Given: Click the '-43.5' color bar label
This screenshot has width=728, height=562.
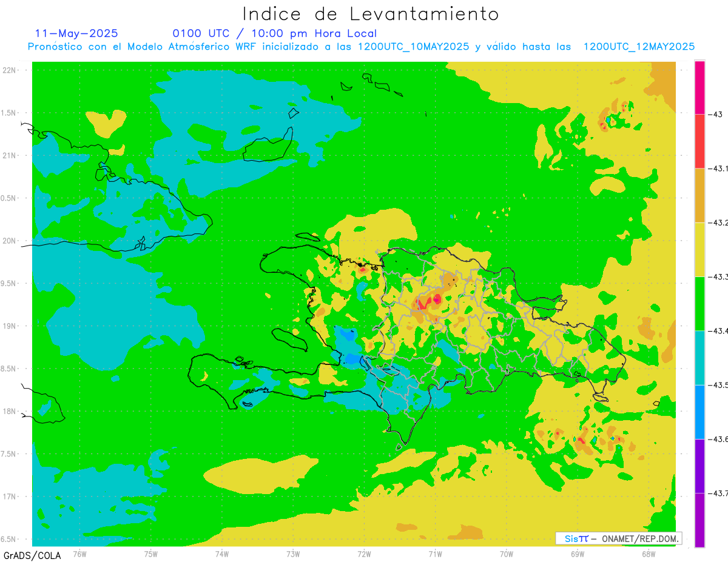Looking at the screenshot, I should pyautogui.click(x=718, y=385).
